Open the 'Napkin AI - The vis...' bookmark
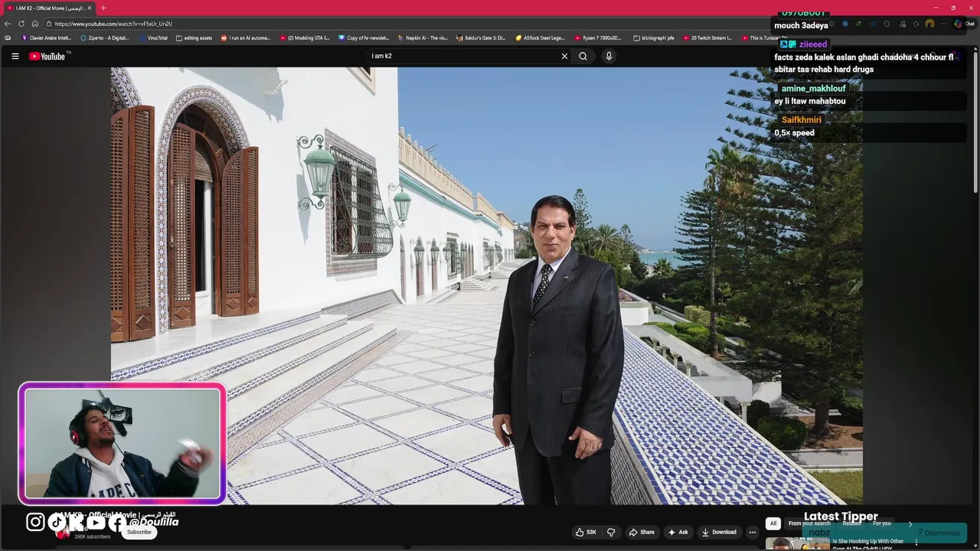Screen dimensions: 980x551 (423, 37)
